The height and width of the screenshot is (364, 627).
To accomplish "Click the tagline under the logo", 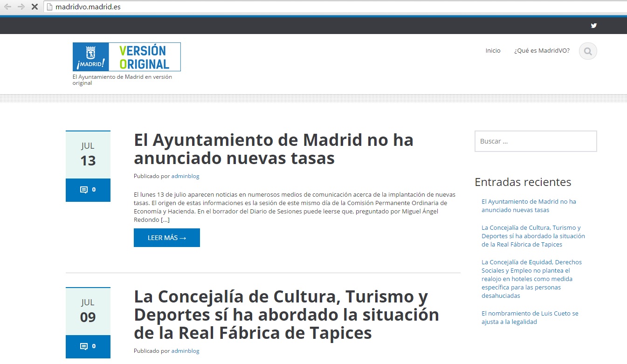I will pyautogui.click(x=122, y=80).
